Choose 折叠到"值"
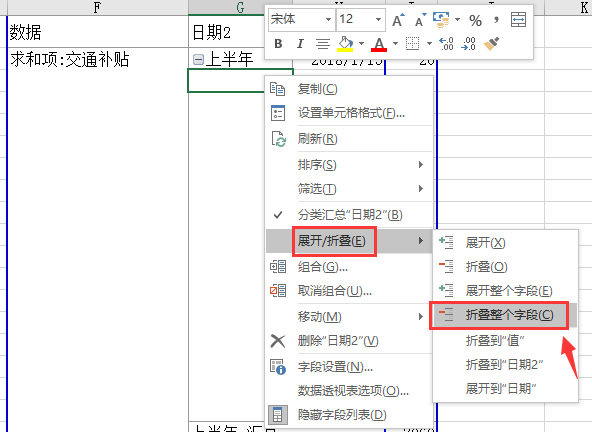Image resolution: width=592 pixels, height=432 pixels. click(505, 341)
